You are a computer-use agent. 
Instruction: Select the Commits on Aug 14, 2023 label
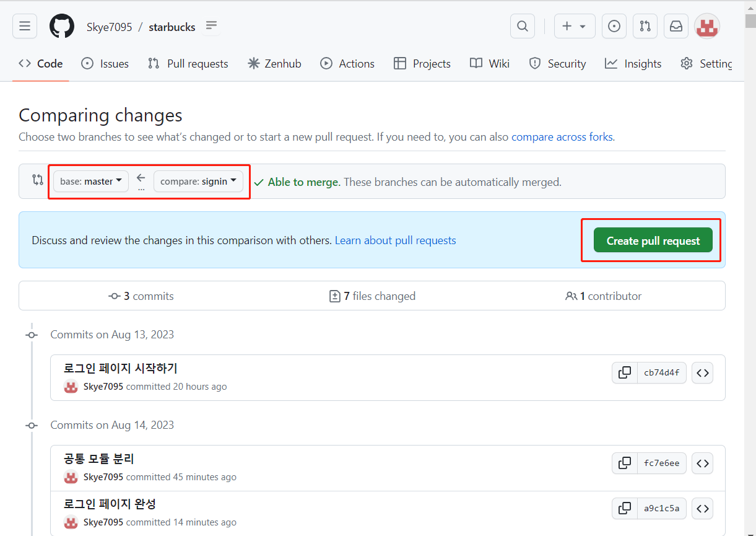[112, 425]
